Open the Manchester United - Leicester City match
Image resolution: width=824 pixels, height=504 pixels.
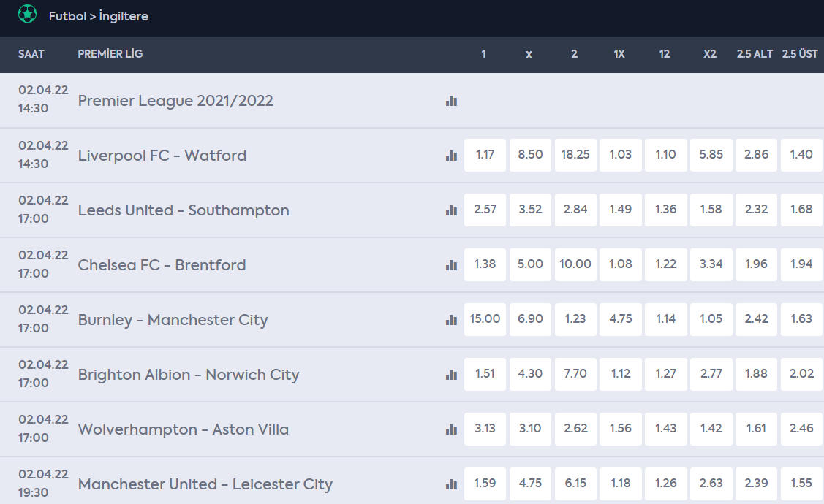click(x=205, y=484)
